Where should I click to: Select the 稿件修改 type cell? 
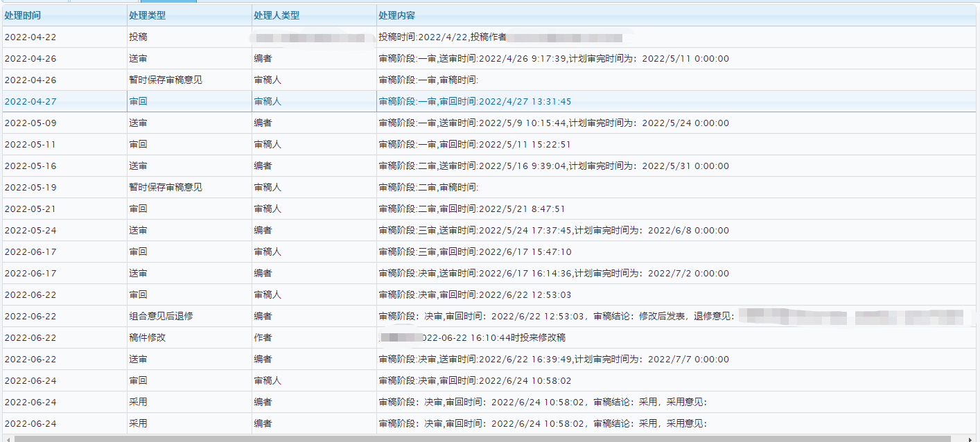point(147,338)
